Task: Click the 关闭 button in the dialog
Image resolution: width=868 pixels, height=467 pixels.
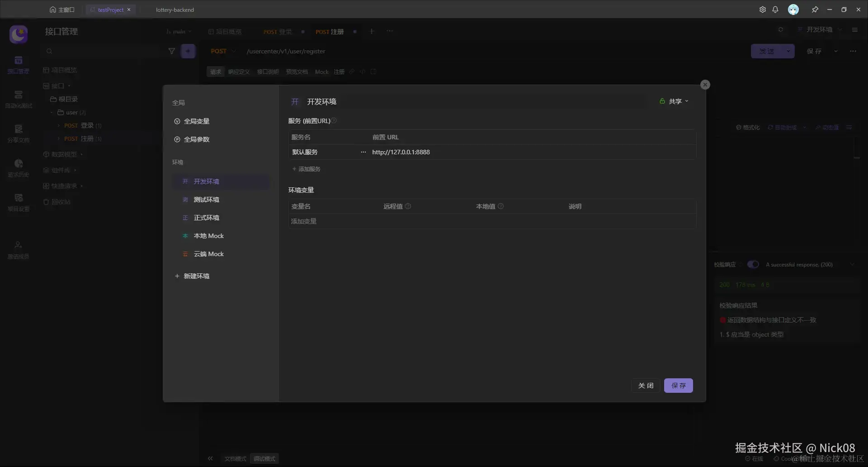Action: point(646,386)
